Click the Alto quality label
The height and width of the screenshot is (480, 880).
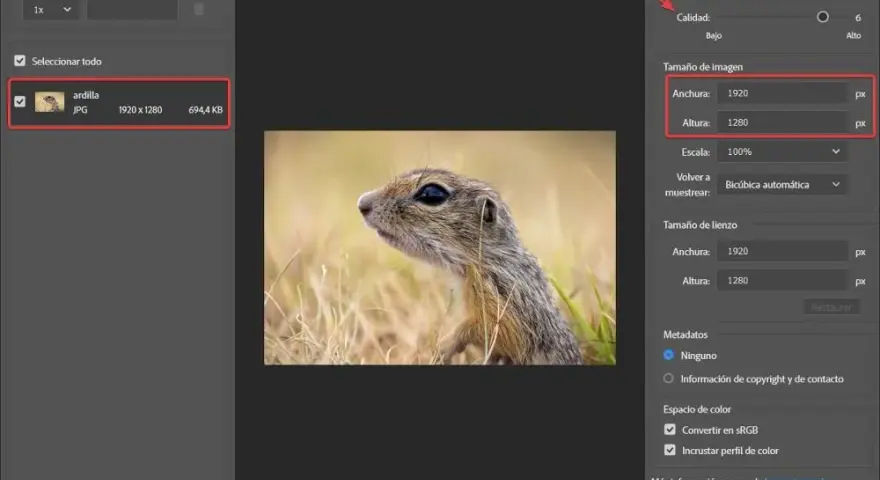pos(853,35)
